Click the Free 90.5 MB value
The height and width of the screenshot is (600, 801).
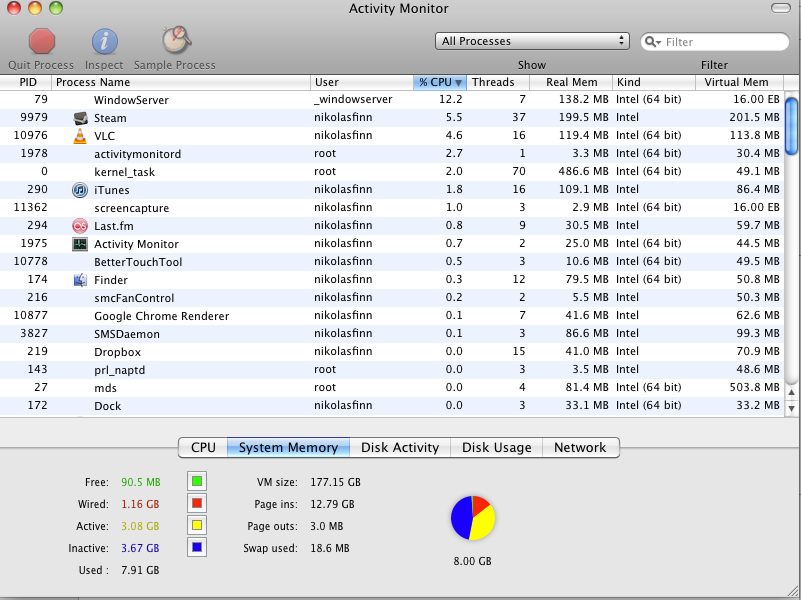pyautogui.click(x=140, y=482)
